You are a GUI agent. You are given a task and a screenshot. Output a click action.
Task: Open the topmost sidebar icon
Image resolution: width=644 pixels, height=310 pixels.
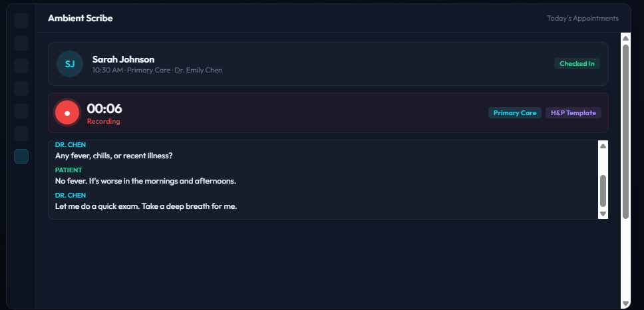click(x=21, y=21)
